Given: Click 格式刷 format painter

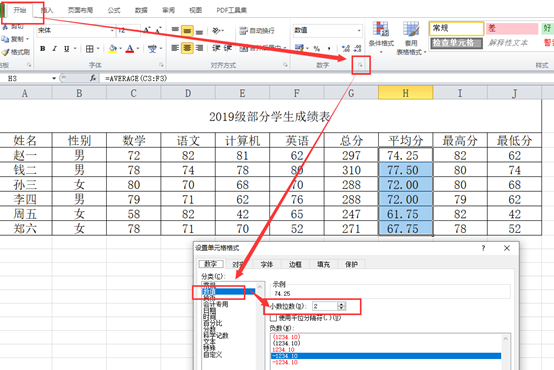Looking at the screenshot, I should coord(16,52).
